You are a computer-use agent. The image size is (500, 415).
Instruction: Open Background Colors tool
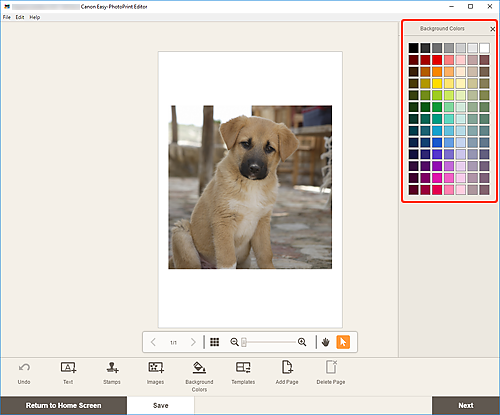199,377
